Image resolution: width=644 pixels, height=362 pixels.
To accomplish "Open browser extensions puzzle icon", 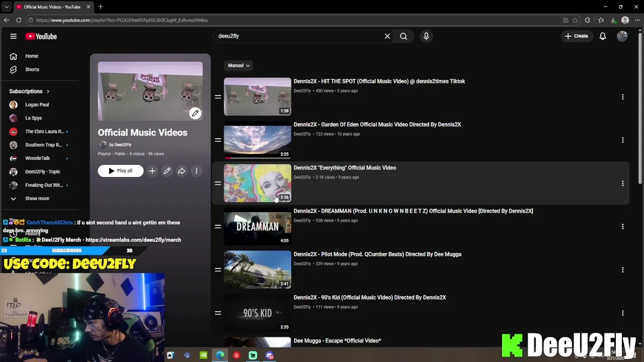I will click(x=588, y=20).
